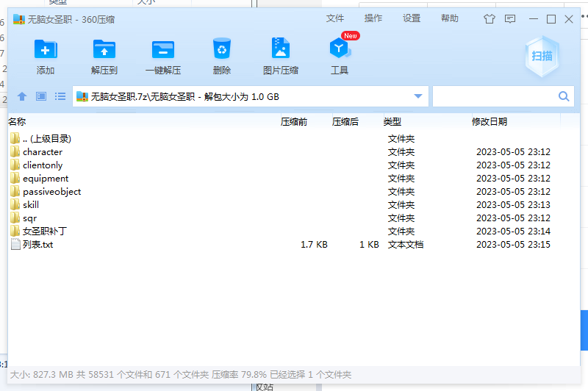The width and height of the screenshot is (588, 391).
Task: Click the search magnifier icon
Action: pos(564,96)
